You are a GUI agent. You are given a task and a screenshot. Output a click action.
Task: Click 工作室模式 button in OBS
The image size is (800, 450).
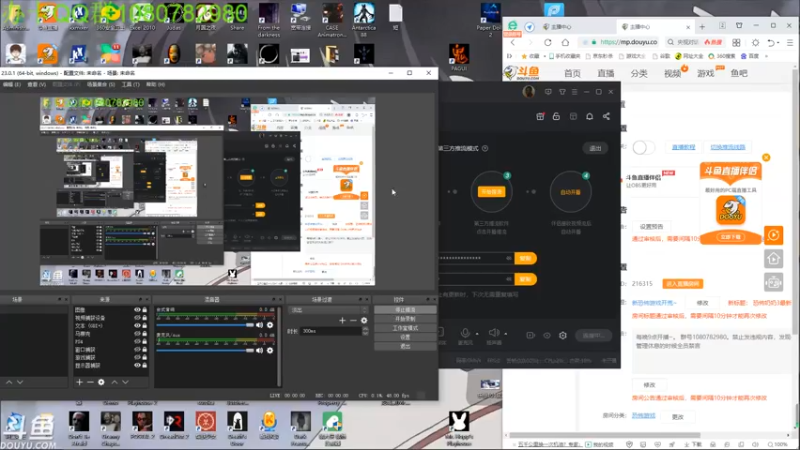[405, 328]
